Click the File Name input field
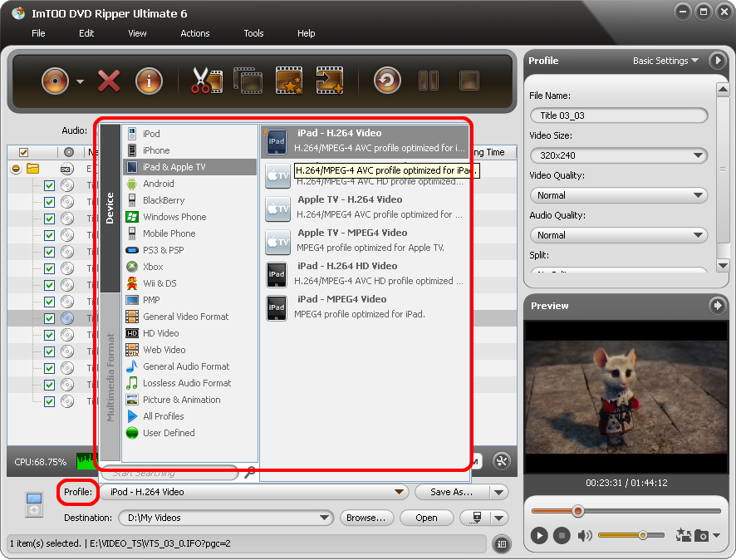The height and width of the screenshot is (560, 736). click(x=619, y=115)
